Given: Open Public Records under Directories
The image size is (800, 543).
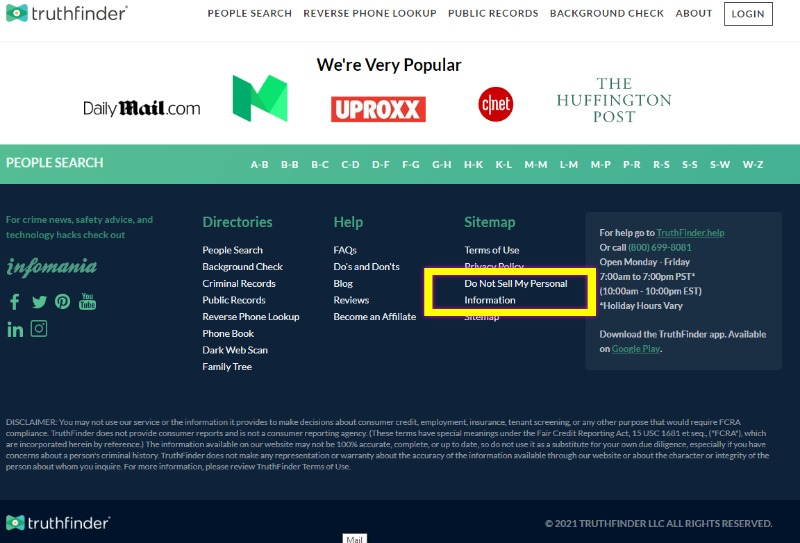Looking at the screenshot, I should tap(234, 300).
